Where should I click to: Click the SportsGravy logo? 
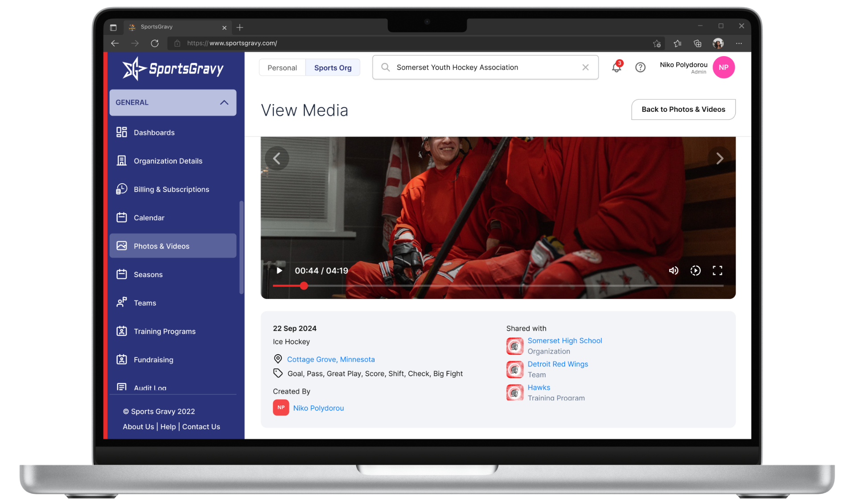point(173,69)
